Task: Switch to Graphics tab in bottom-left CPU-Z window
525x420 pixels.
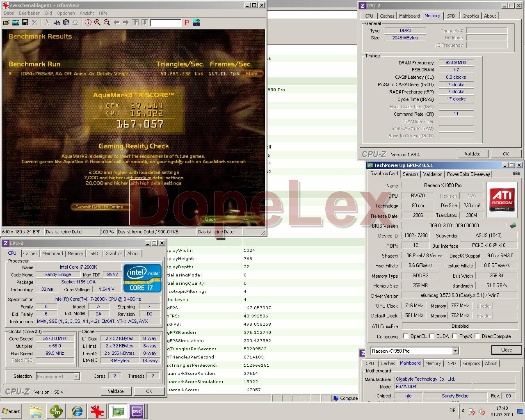Action: (114, 253)
